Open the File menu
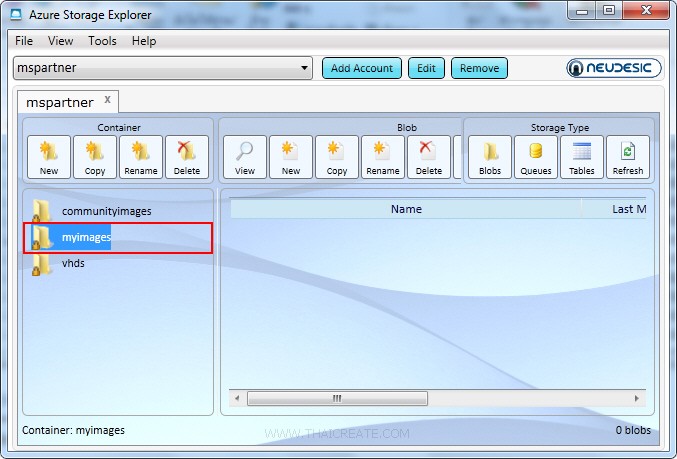The image size is (677, 459). [x=24, y=41]
